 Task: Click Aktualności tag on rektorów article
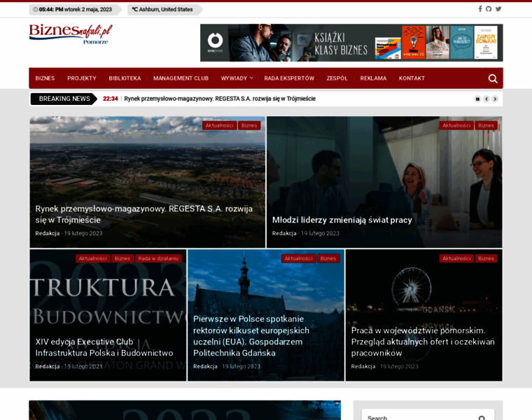[298, 258]
